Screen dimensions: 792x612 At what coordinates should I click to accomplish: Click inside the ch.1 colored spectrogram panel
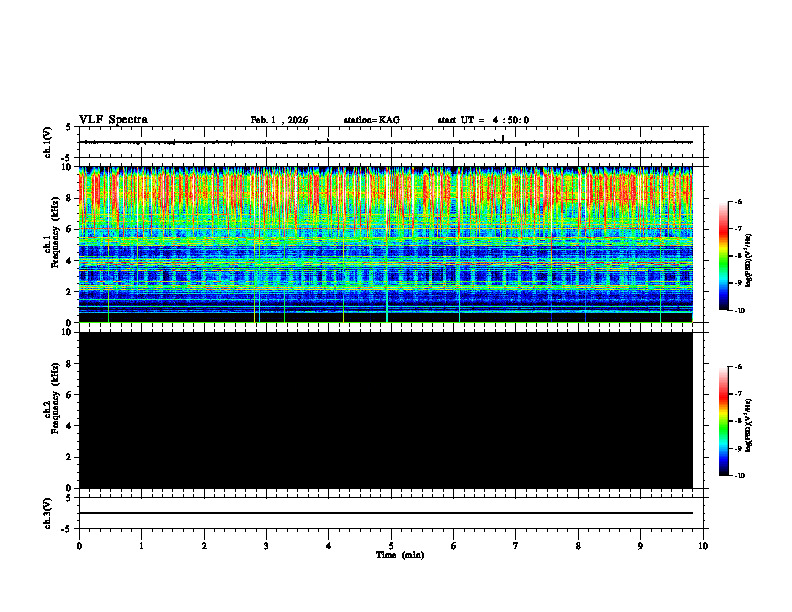[x=385, y=244]
